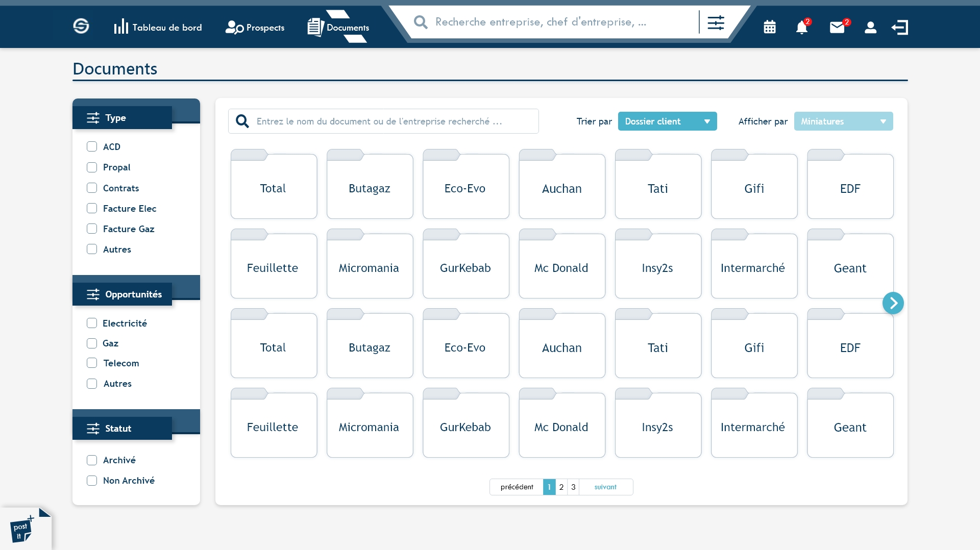Open the Dossier client sort dropdown
This screenshot has height=550, width=980.
(x=667, y=121)
